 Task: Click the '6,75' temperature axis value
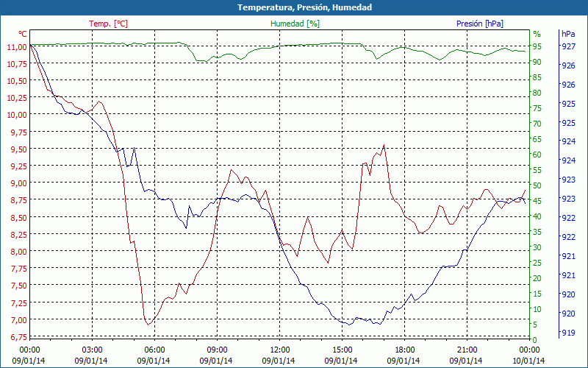[x=19, y=337]
